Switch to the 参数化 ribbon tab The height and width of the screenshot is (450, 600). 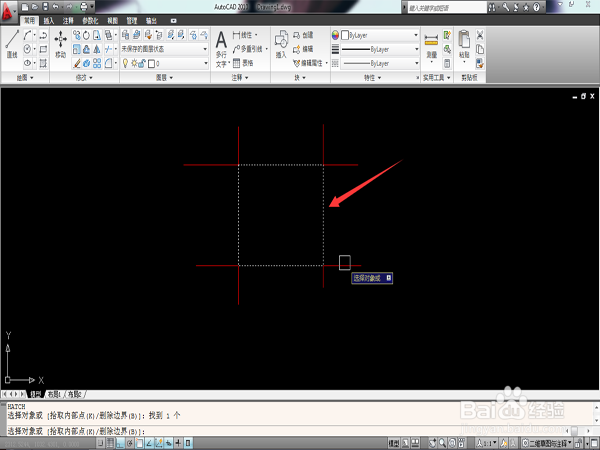tap(90, 21)
